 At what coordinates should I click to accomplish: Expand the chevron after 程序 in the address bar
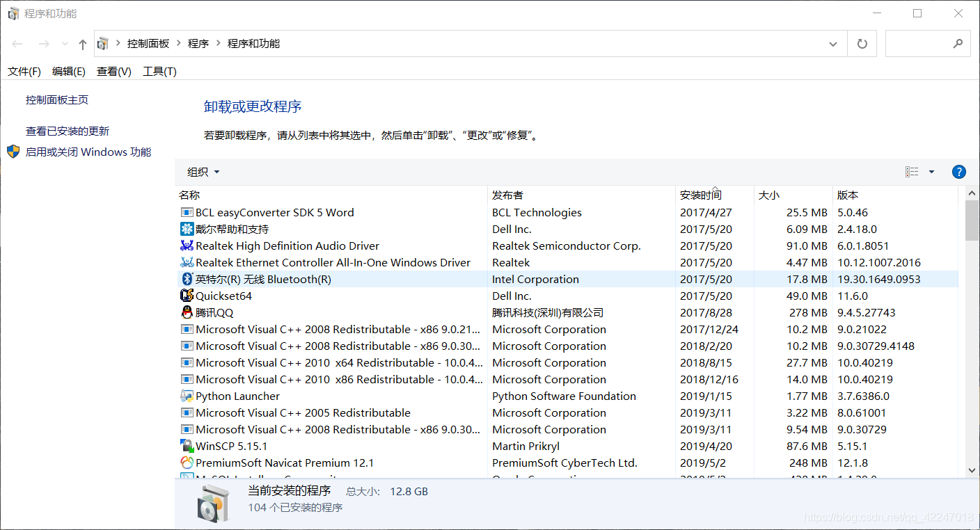pos(218,43)
